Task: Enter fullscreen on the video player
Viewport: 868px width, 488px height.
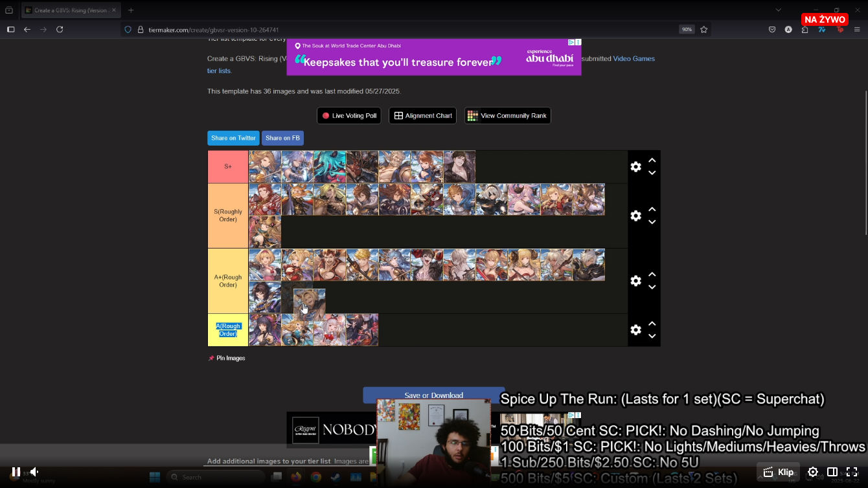Action: tap(852, 472)
